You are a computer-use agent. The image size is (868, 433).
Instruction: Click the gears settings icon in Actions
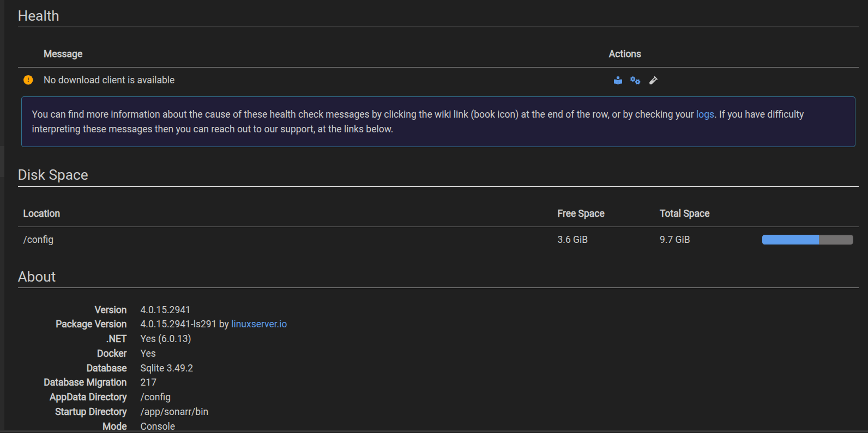point(635,81)
